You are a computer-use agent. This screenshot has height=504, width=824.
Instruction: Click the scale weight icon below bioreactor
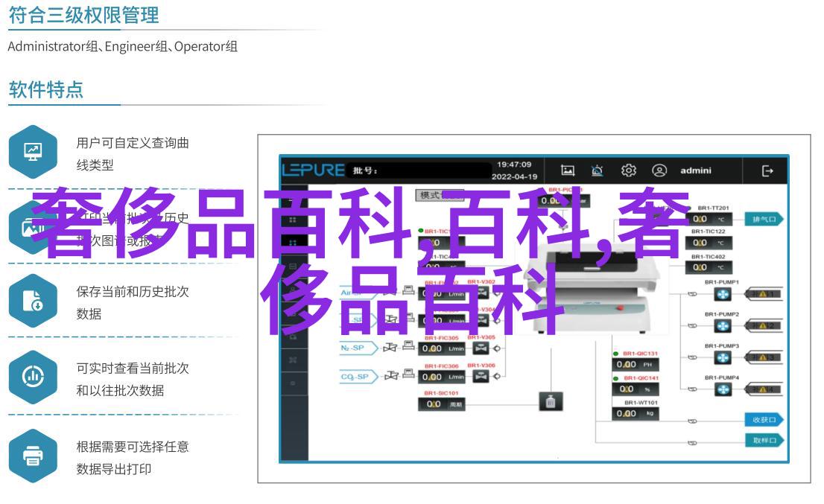(x=551, y=401)
